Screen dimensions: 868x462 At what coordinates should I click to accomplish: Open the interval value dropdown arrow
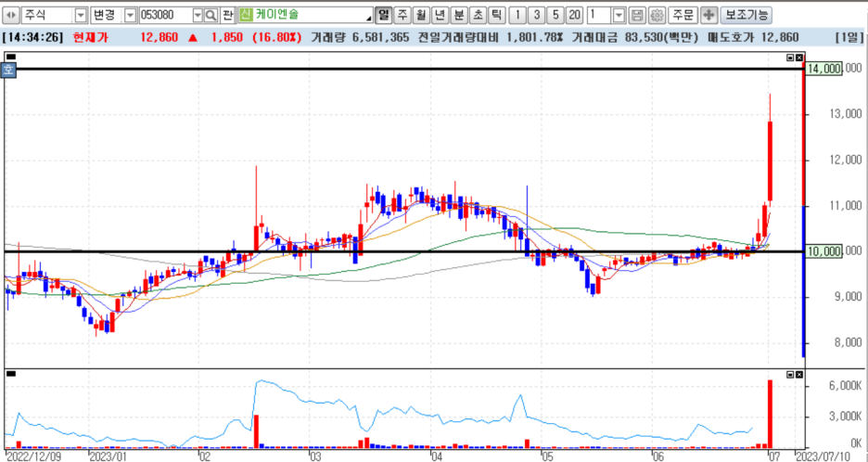(x=619, y=15)
